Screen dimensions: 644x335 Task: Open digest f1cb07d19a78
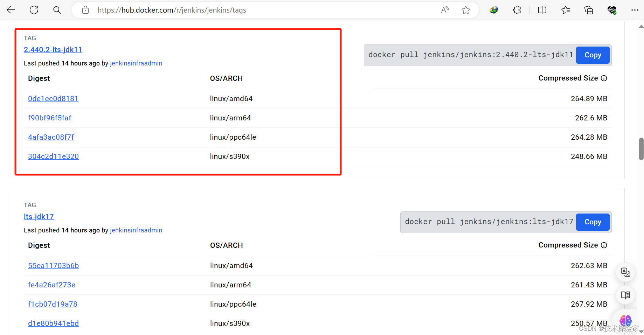[x=53, y=304]
